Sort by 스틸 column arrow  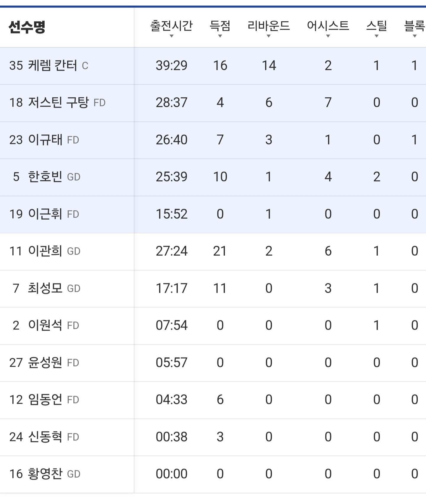coord(376,36)
